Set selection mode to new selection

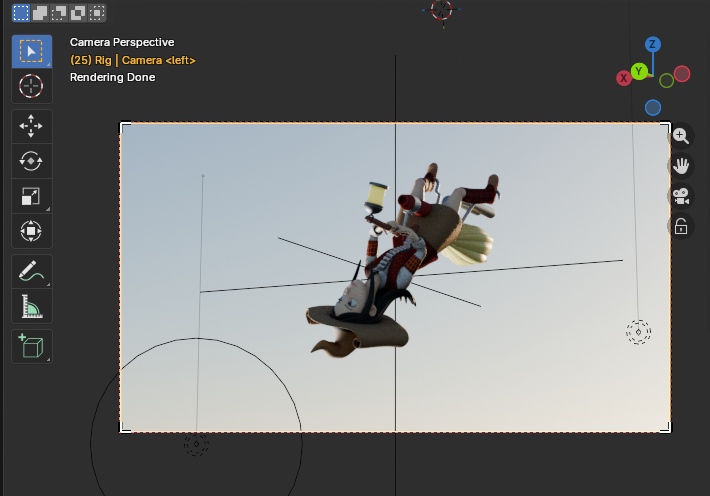(21, 13)
